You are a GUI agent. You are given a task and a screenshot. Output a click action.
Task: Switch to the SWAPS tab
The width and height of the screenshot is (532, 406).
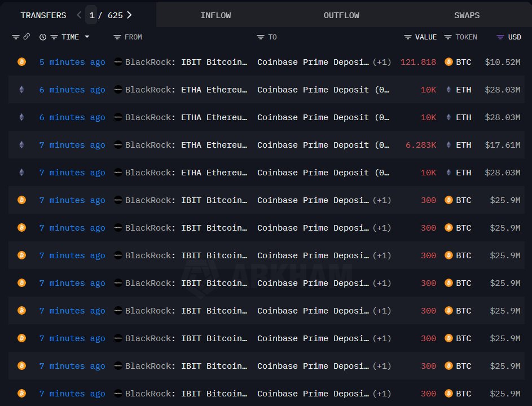(467, 15)
